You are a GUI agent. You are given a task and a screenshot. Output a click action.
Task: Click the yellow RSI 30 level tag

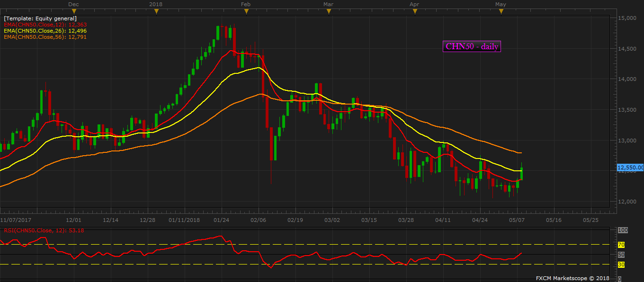621,264
